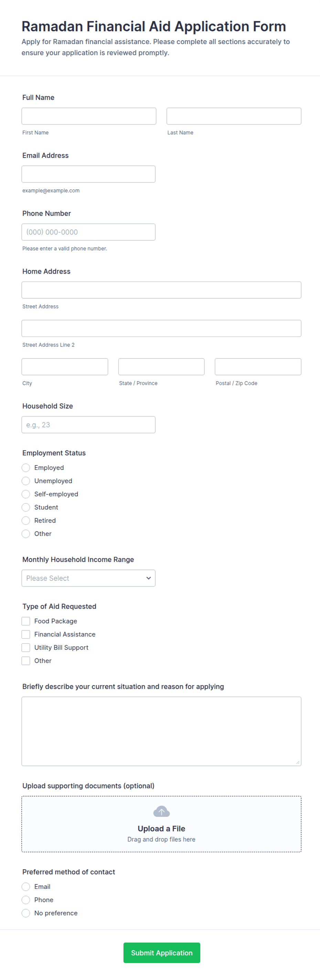Click the Phone Number field
This screenshot has height=980, width=320.
pos(88,232)
